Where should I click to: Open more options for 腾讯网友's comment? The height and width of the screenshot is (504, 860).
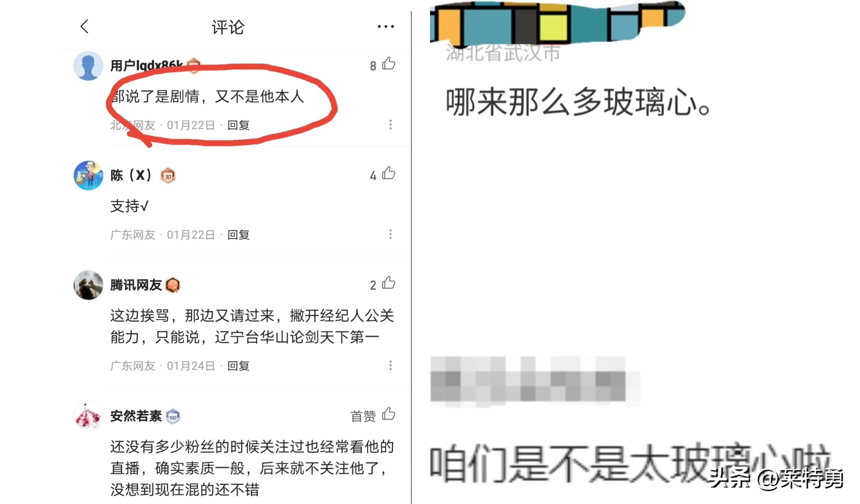(391, 366)
